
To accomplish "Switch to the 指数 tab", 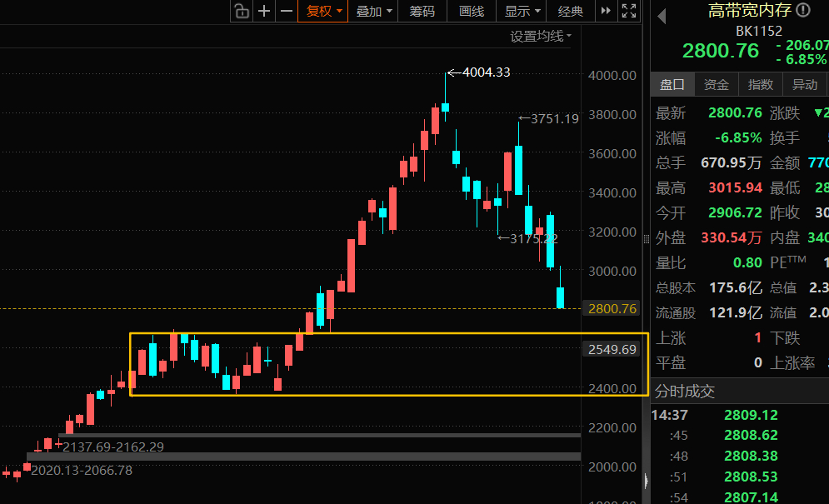I will point(761,85).
